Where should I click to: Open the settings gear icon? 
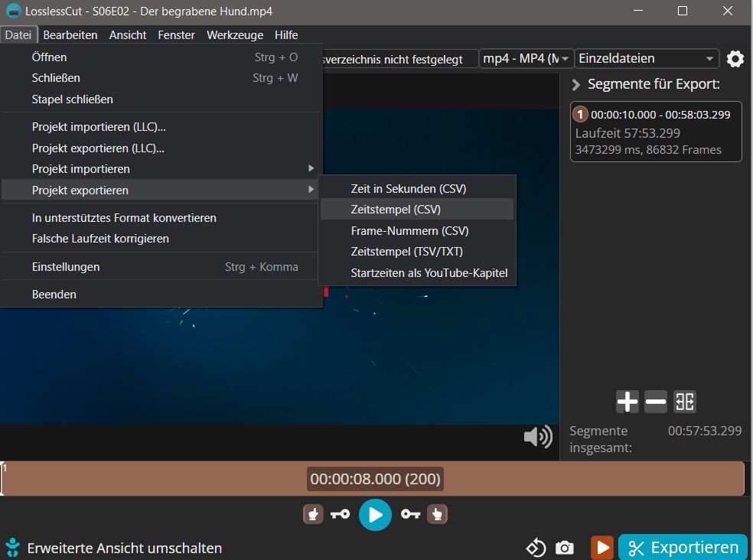click(735, 59)
